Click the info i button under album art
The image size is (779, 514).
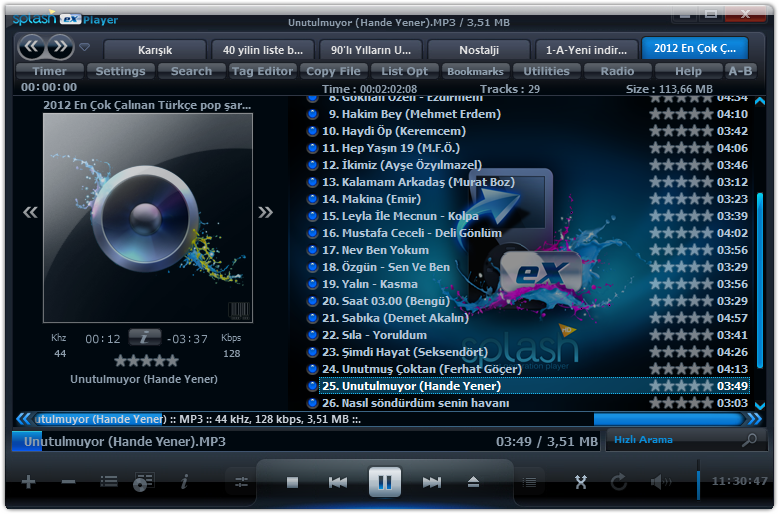[x=145, y=338]
